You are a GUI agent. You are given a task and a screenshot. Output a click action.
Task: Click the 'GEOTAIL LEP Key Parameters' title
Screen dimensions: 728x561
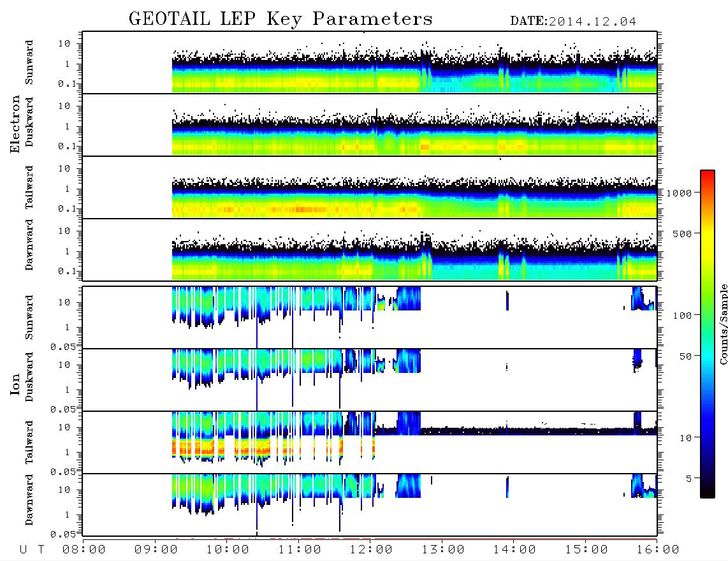(280, 20)
